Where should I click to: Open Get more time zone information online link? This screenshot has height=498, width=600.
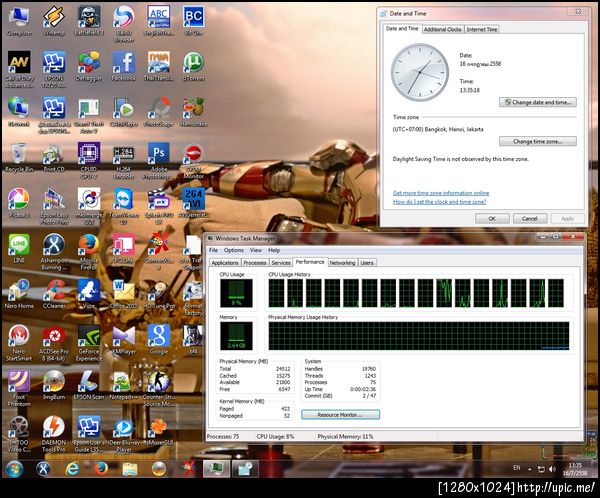point(441,193)
